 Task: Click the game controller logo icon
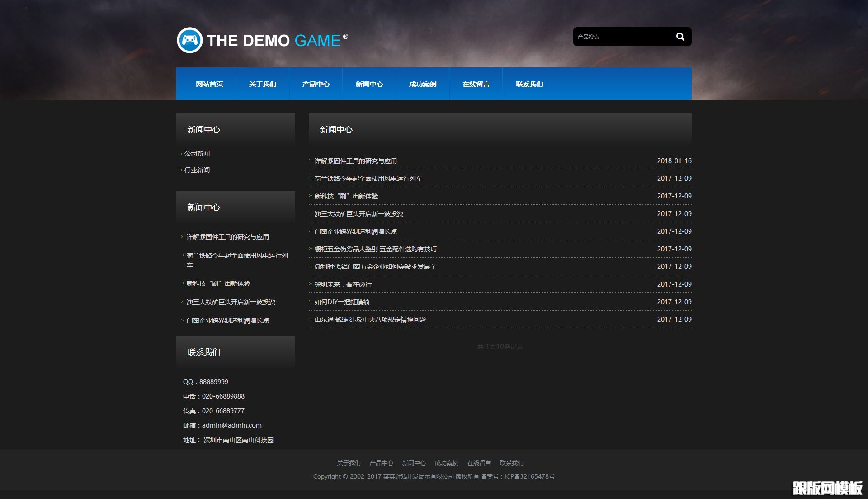point(189,40)
